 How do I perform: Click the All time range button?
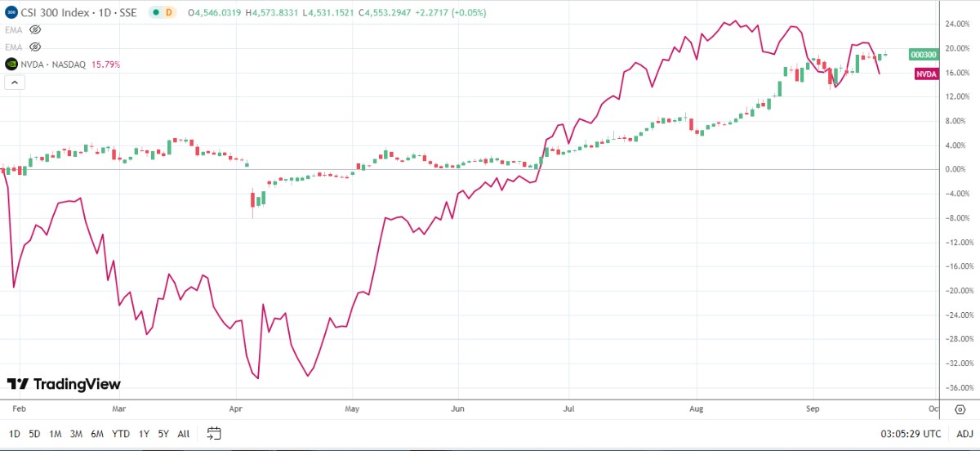click(184, 434)
